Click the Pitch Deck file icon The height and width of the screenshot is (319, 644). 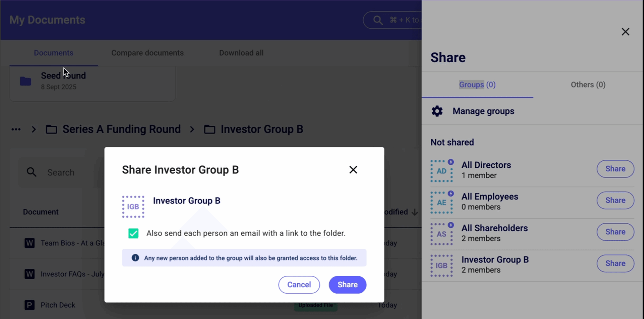tap(29, 305)
